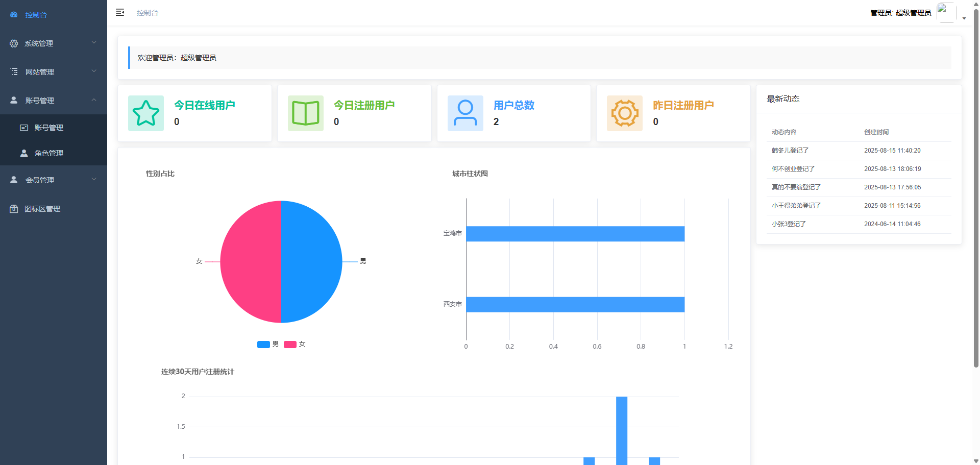Click the 宝鸡市 bar in city chart
Viewport: 980px width, 465px height.
575,234
